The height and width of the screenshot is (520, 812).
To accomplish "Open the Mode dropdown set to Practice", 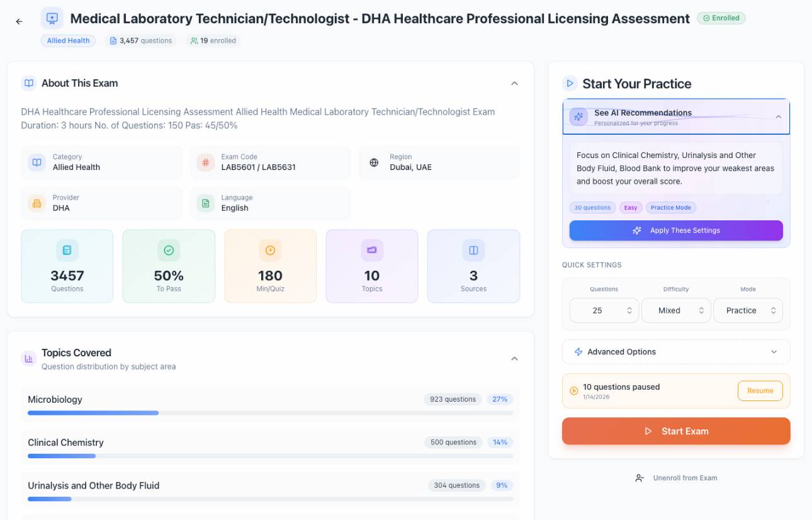I will coord(748,310).
